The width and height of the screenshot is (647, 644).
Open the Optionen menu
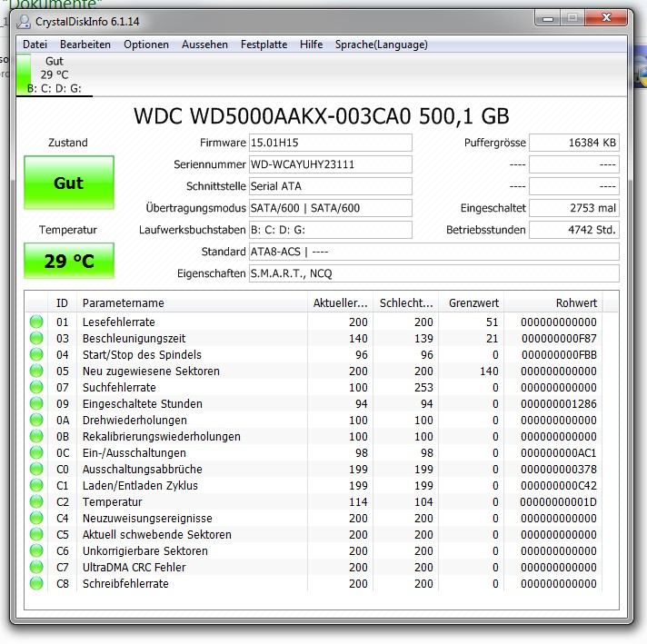click(x=146, y=45)
